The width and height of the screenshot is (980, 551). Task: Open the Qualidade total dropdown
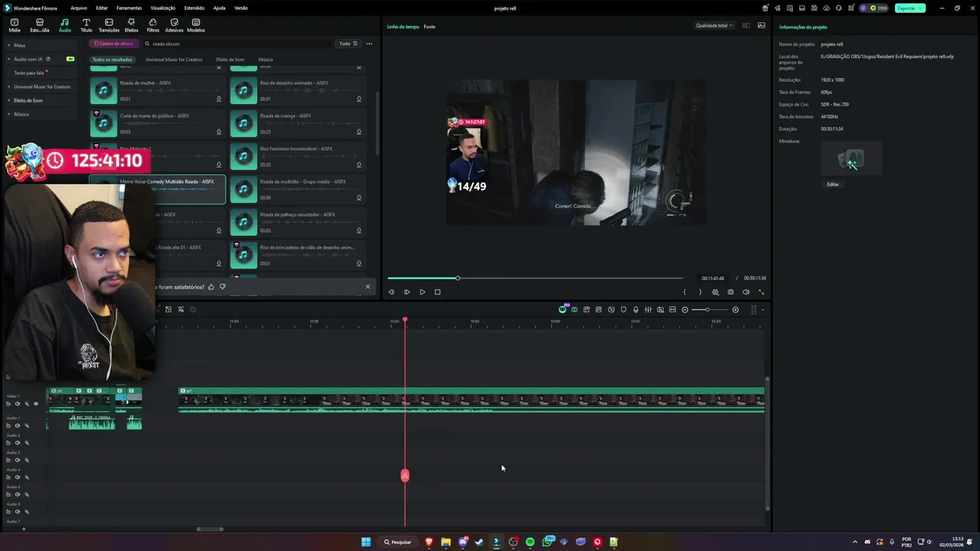pyautogui.click(x=714, y=25)
